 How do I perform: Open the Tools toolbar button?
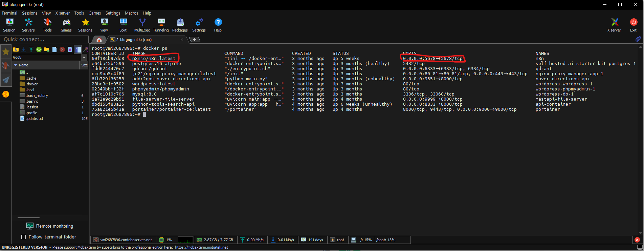47,25
